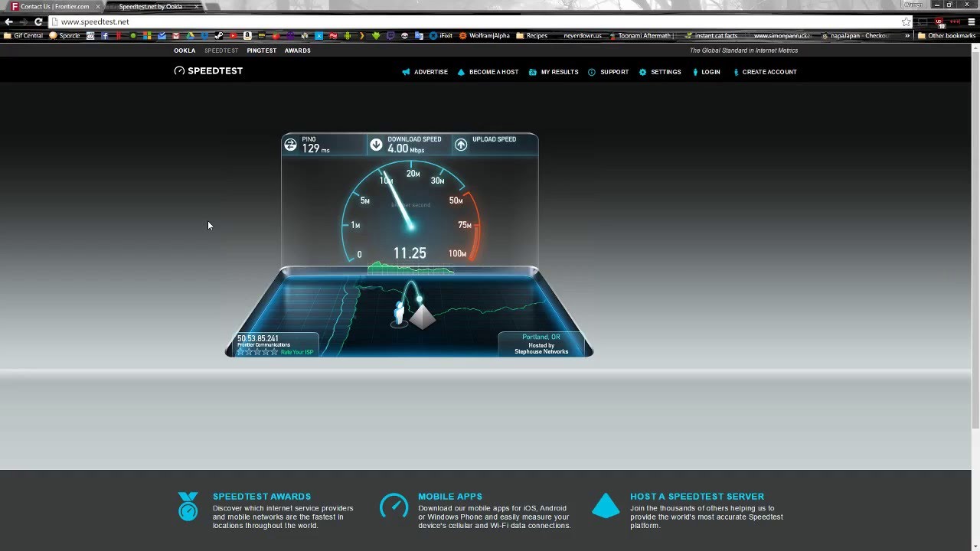Open the Google Drive bookmark icon

coord(190,35)
